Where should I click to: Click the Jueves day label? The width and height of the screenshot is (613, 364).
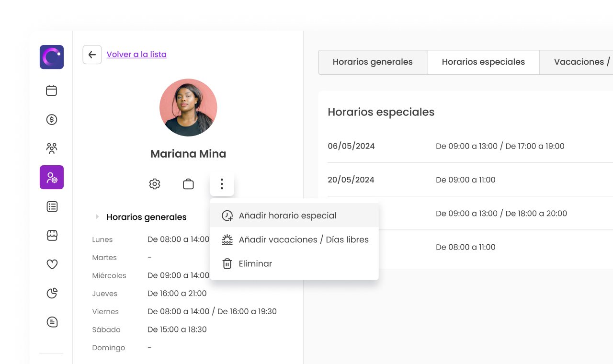coord(104,294)
